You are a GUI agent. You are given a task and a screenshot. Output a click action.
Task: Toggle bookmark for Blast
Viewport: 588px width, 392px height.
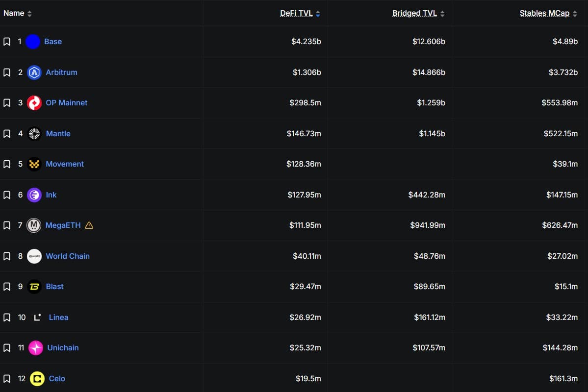point(7,287)
